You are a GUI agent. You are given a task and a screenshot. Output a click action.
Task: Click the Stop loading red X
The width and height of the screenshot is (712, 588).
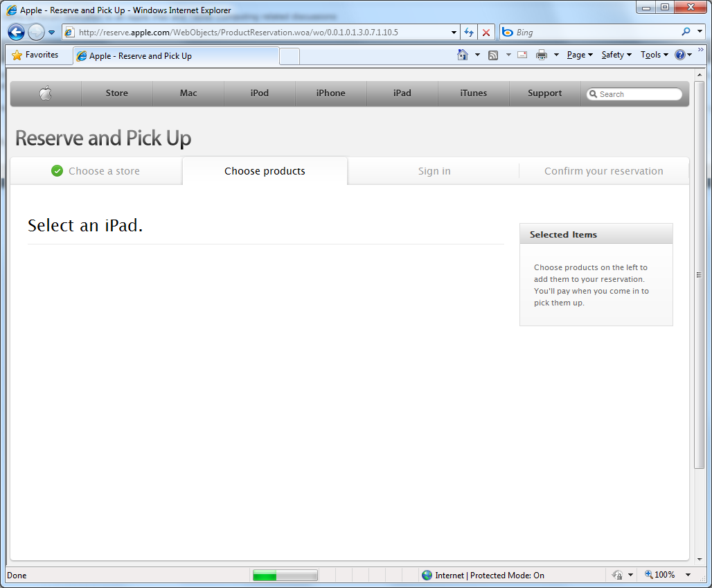click(486, 33)
